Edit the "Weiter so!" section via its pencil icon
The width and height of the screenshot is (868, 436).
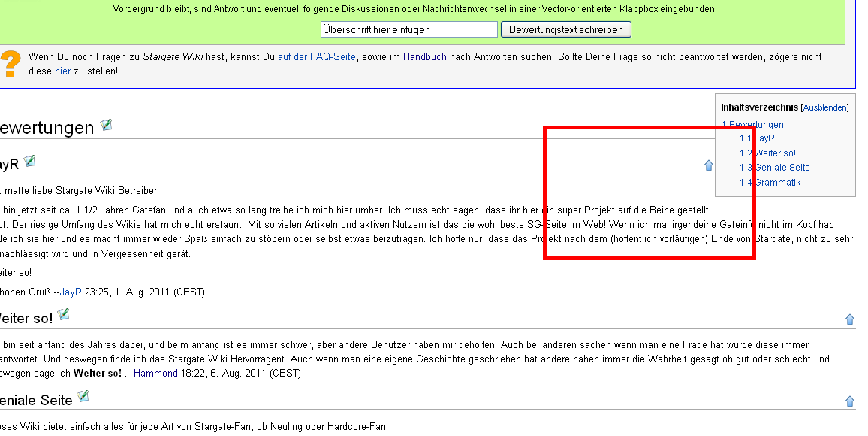[x=63, y=314]
